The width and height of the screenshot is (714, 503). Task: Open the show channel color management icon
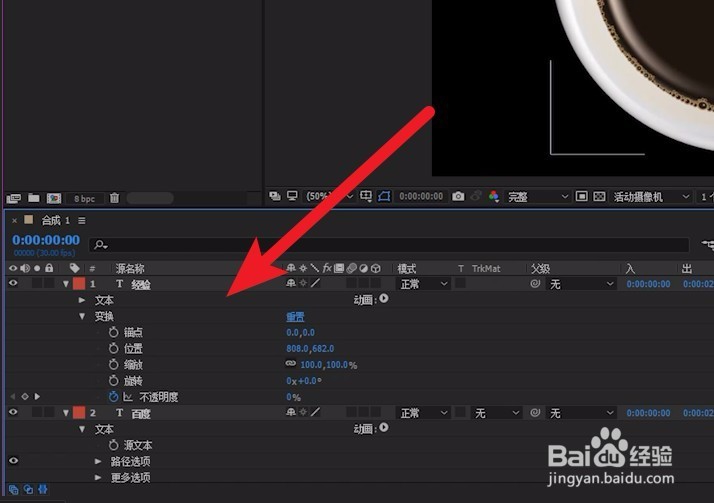[x=494, y=196]
